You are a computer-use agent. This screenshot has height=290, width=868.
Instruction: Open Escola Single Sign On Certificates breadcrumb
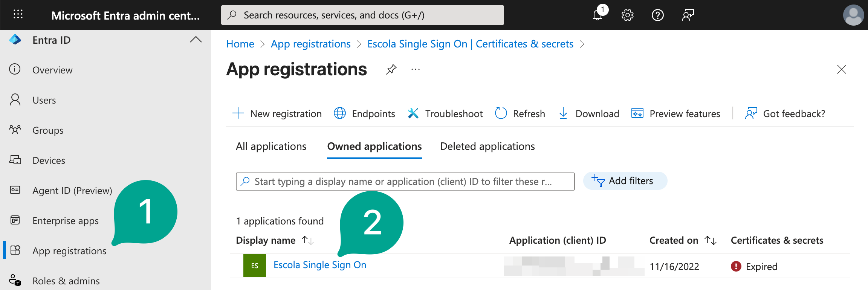470,44
